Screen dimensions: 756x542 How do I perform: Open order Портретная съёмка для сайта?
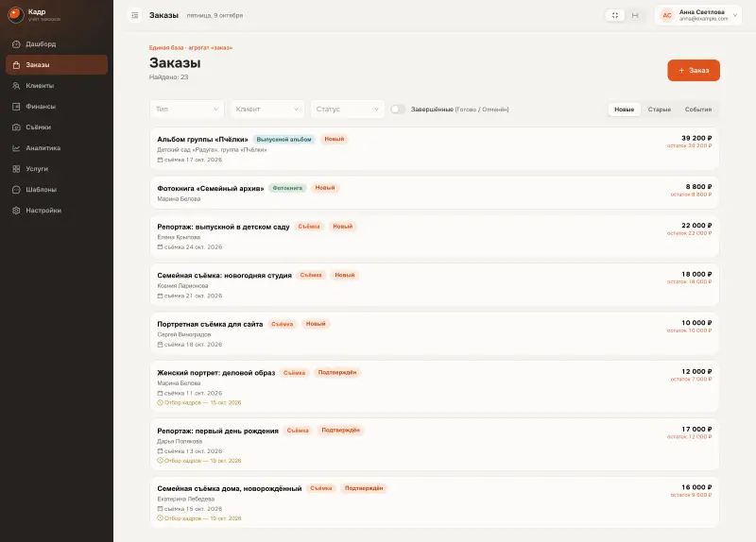click(435, 333)
